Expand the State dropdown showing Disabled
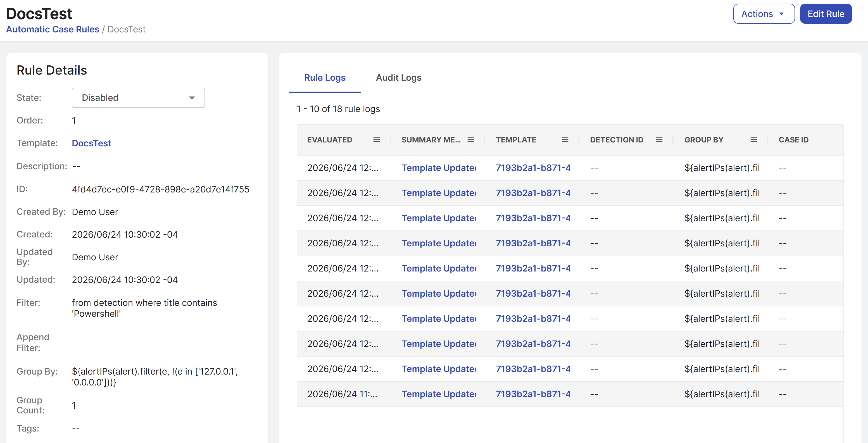This screenshot has width=868, height=443. coord(138,98)
